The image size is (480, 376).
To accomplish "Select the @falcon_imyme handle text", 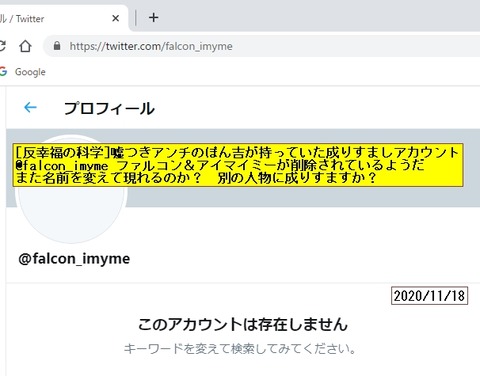I will click(x=74, y=259).
